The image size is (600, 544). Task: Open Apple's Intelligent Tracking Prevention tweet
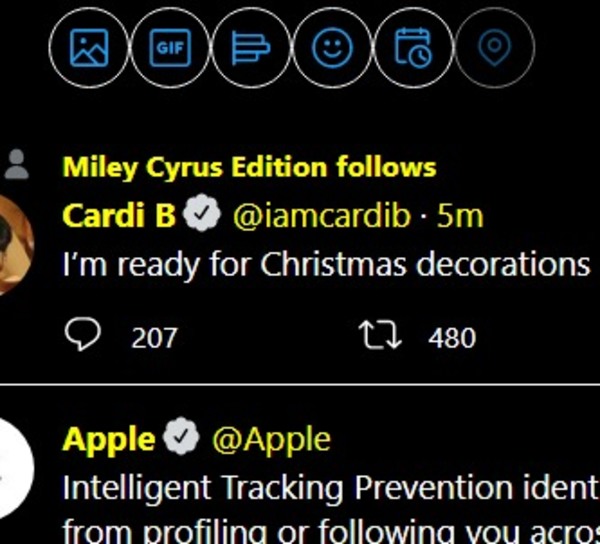tap(330, 488)
